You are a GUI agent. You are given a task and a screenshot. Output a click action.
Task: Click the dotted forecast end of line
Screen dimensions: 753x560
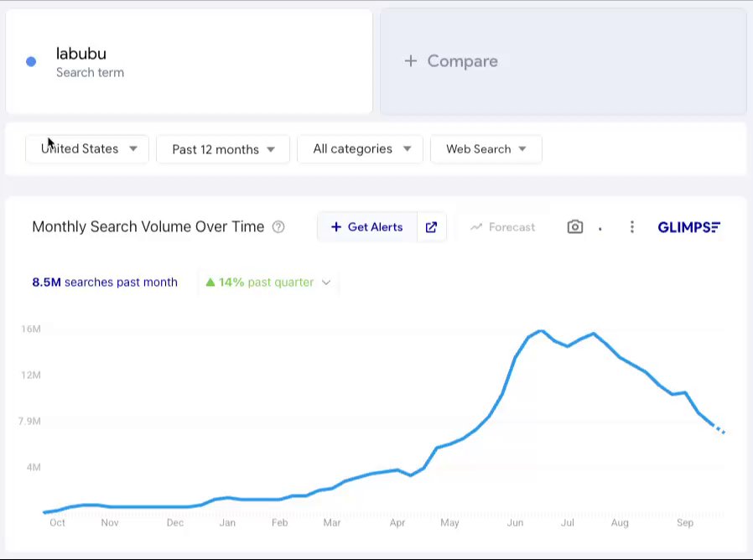[x=719, y=429]
